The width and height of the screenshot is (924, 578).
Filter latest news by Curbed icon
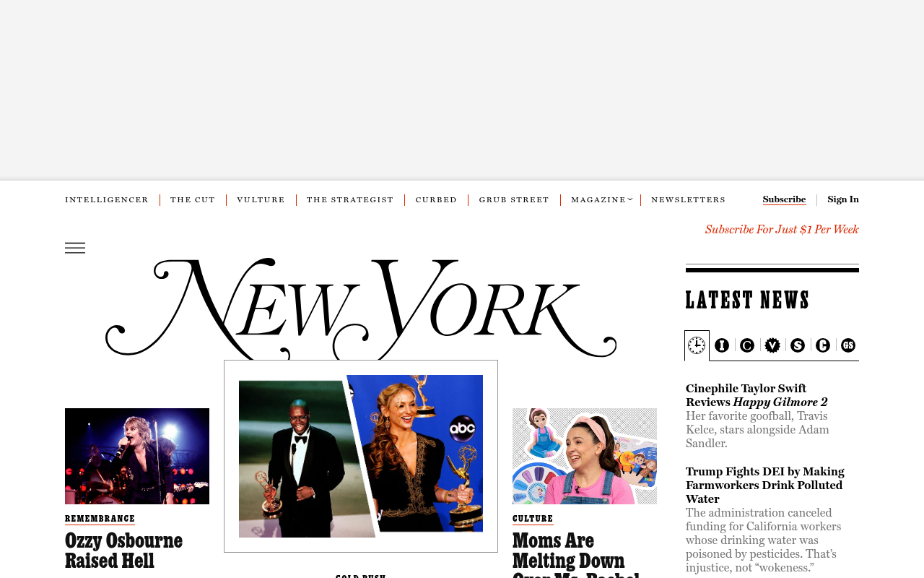point(823,345)
